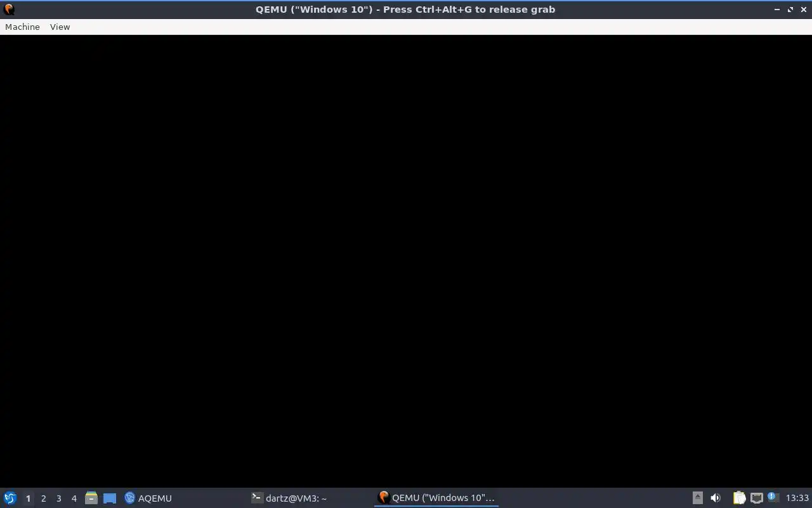Viewport: 812px width, 508px height.
Task: Switch to dartz@VM3 terminal window
Action: pos(310,498)
